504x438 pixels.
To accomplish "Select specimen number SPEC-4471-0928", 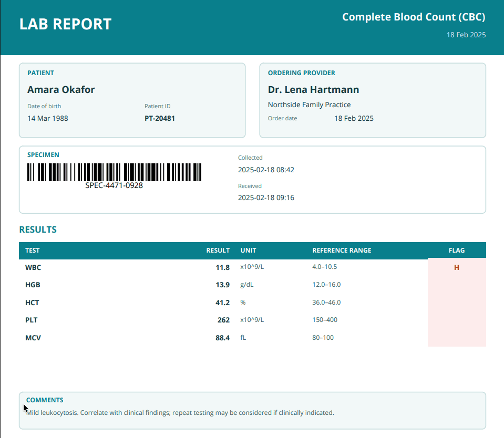I will click(x=114, y=185).
